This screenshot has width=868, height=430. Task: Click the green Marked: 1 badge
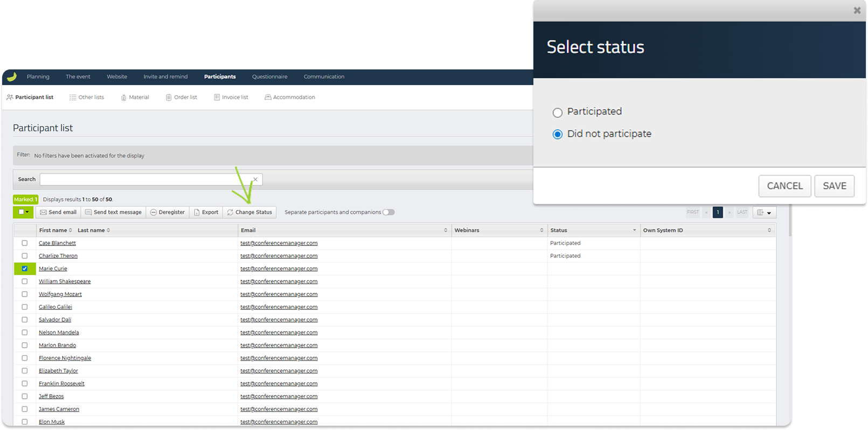[x=26, y=200]
